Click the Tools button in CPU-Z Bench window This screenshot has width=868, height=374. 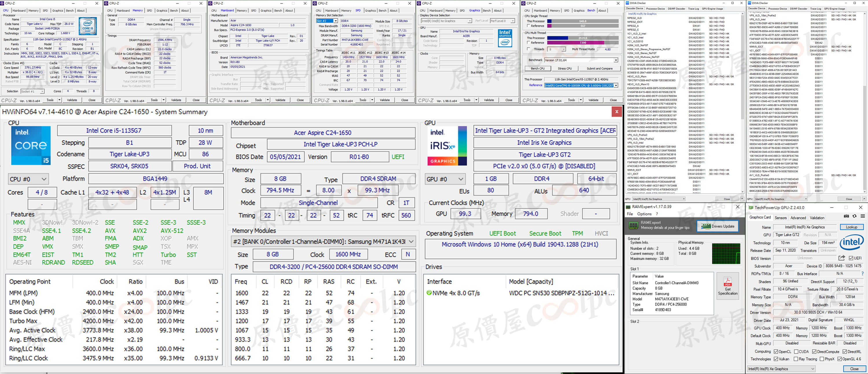(571, 100)
